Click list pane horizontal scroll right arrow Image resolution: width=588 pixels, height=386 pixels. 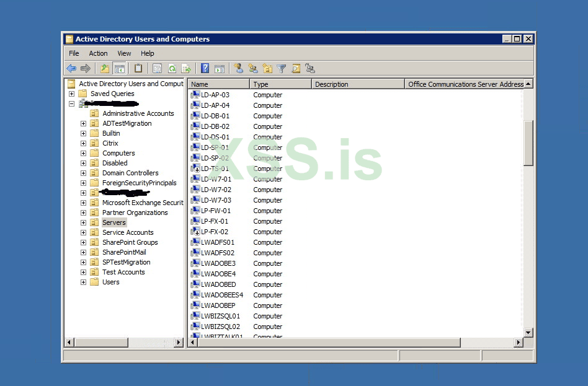pyautogui.click(x=519, y=342)
